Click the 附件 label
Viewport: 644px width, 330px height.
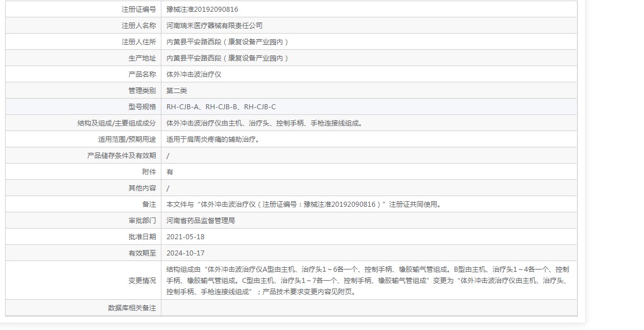[149, 172]
